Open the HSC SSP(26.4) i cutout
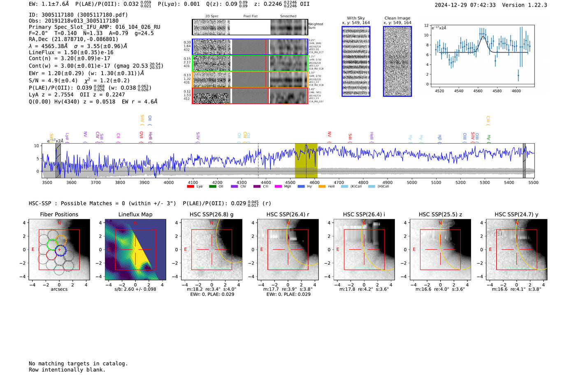Screen dimensions: 576x392 (x=364, y=250)
